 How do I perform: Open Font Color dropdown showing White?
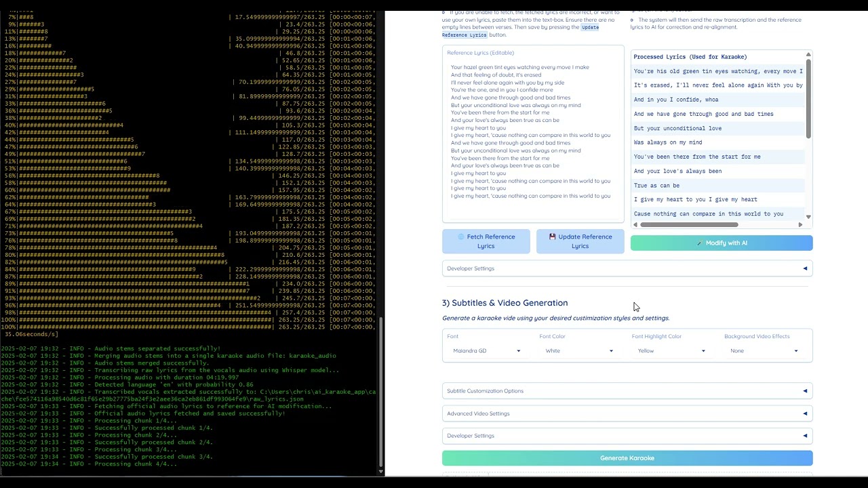click(579, 351)
